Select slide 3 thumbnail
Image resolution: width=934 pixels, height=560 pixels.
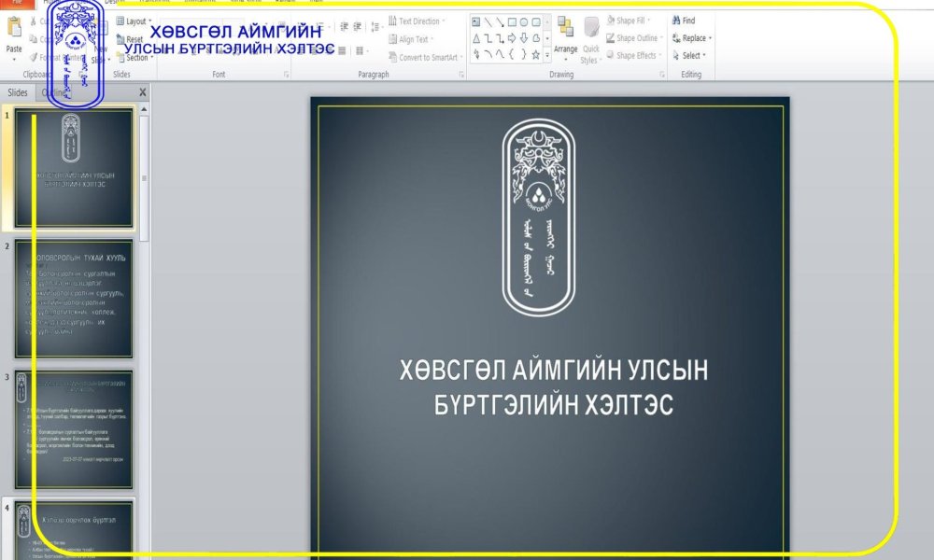[x=74, y=429]
